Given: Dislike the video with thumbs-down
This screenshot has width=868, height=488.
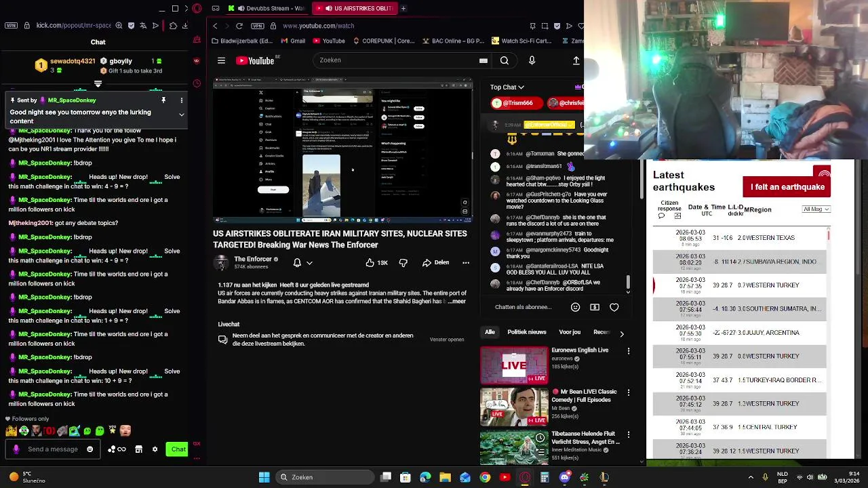Looking at the screenshot, I should (403, 262).
